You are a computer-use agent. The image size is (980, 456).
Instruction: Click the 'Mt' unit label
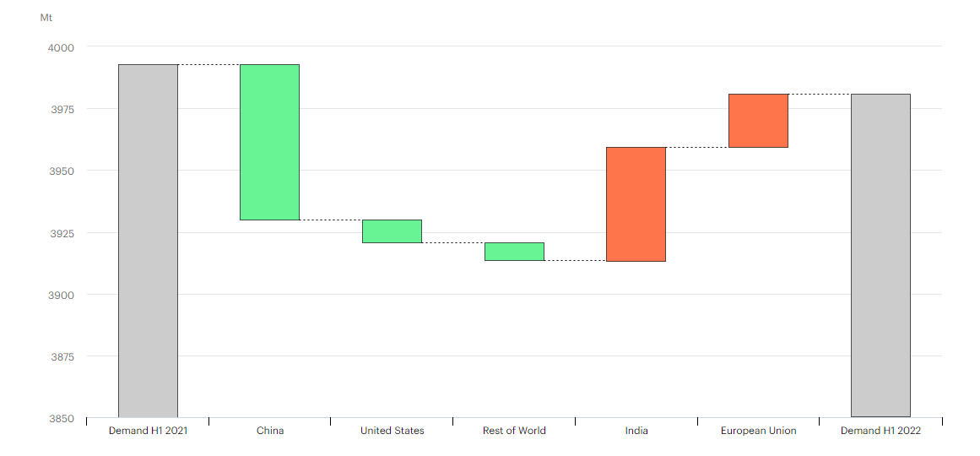pos(46,18)
